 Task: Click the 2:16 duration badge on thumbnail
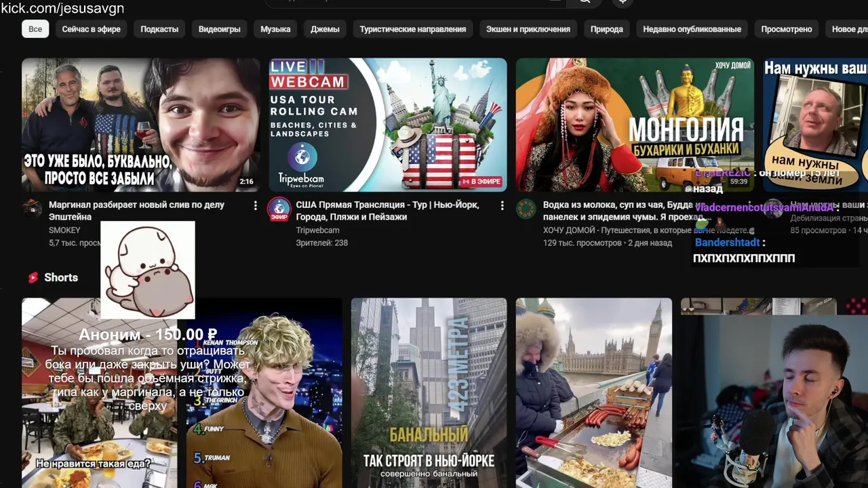[x=246, y=182]
